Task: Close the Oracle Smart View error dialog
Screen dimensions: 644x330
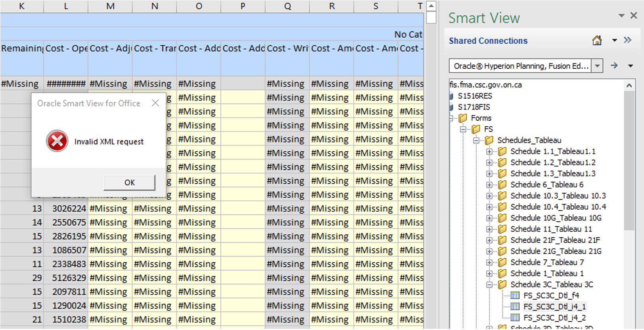Action: tap(155, 103)
